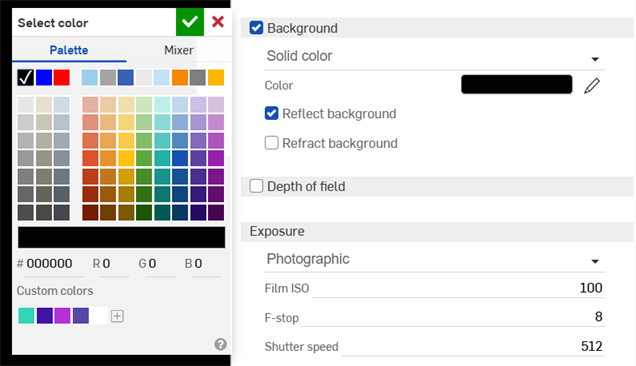This screenshot has height=366, width=636.
Task: Click the hex value field 000000
Action: (49, 264)
